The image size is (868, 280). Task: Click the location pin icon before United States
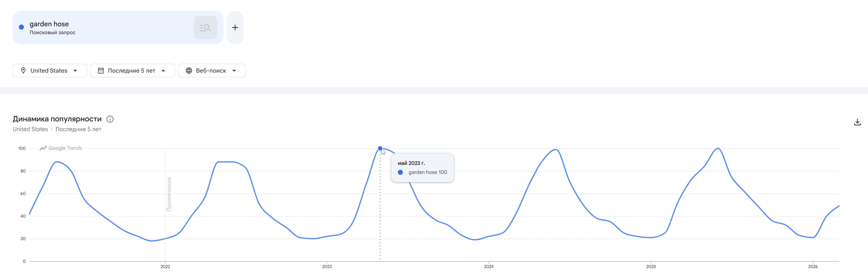point(24,70)
